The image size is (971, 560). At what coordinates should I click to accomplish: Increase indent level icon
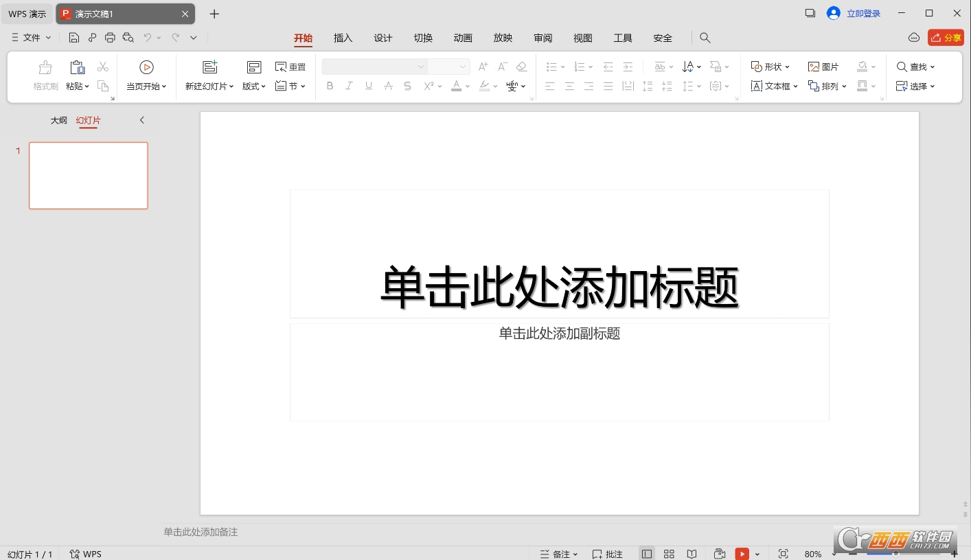[628, 67]
